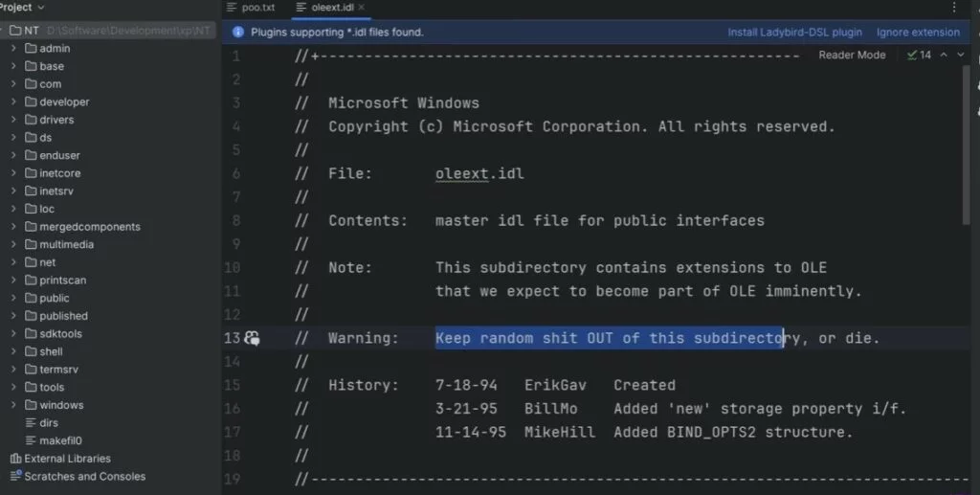Click the Ignore extension link
Screen dimensions: 980x495
coord(918,32)
